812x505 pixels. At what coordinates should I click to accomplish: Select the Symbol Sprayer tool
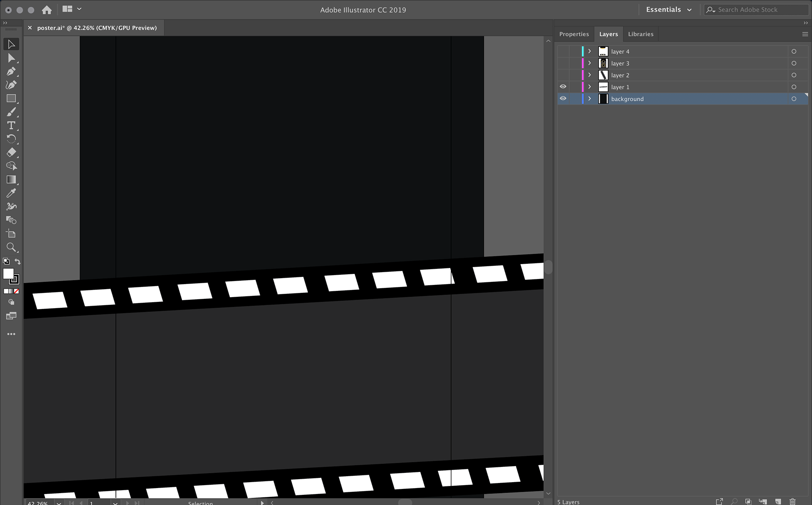[11, 207]
